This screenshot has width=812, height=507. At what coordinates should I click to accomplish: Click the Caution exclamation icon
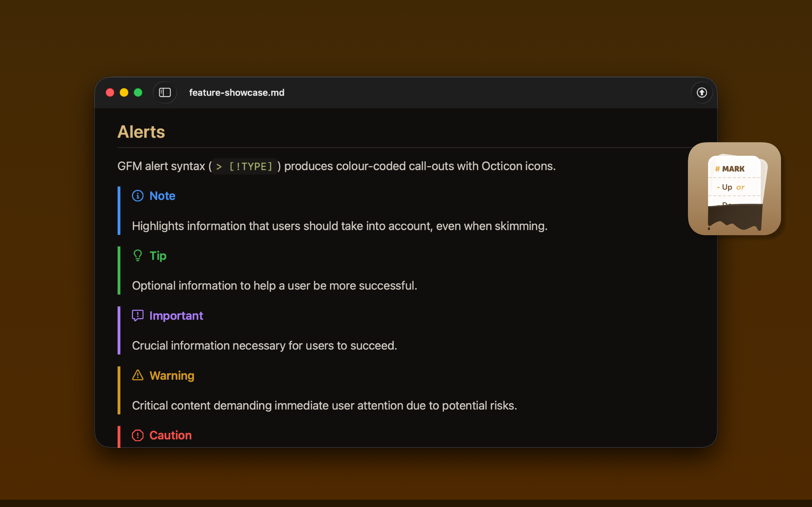click(138, 435)
